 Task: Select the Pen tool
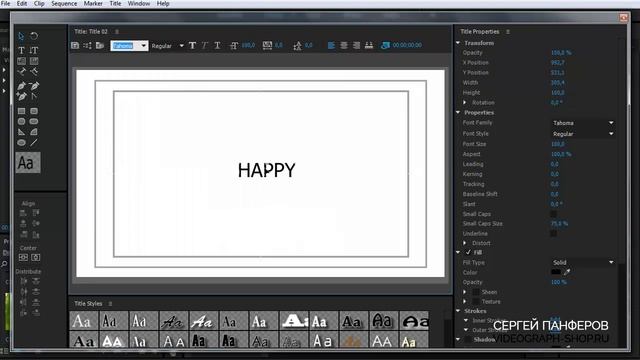(x=21, y=86)
